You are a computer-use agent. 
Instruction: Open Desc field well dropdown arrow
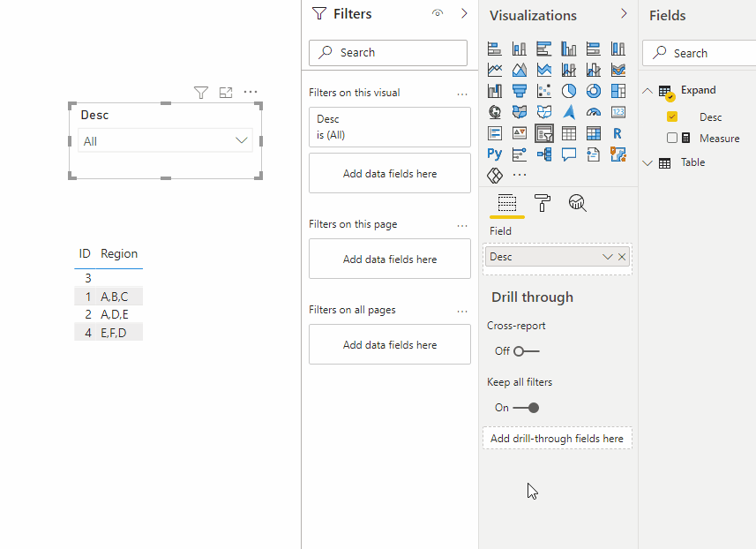(607, 257)
